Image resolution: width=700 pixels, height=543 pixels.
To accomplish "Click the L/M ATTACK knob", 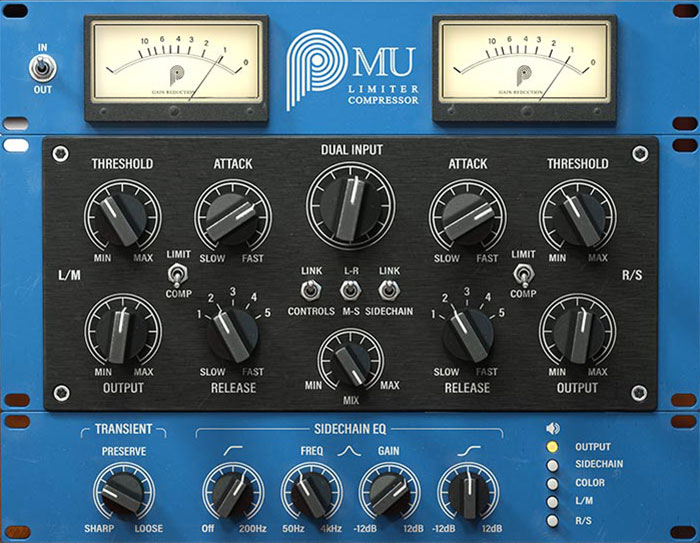I will click(233, 217).
